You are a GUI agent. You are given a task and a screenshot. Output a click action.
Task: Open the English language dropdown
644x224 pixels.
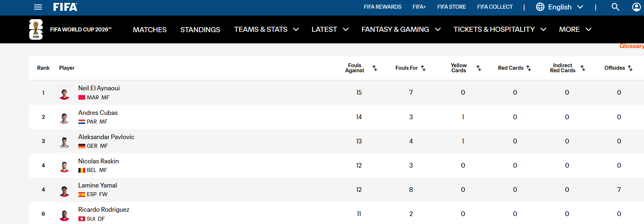[559, 7]
